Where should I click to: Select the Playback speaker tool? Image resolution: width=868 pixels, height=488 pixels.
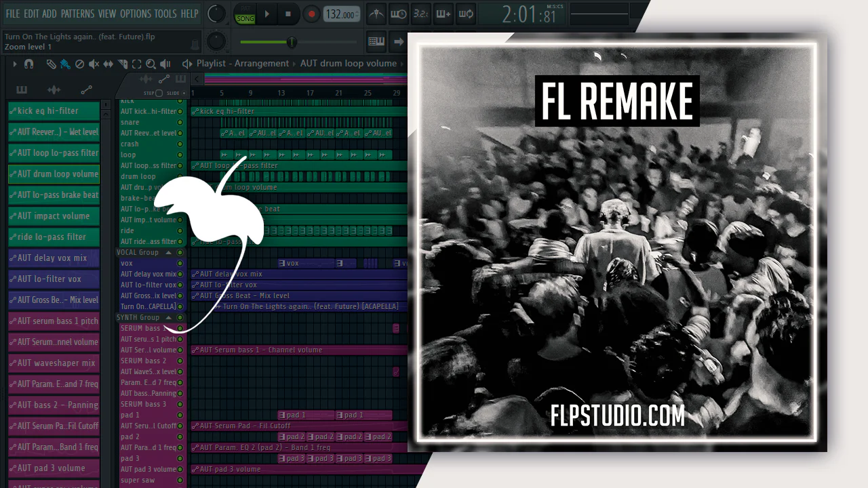click(165, 64)
